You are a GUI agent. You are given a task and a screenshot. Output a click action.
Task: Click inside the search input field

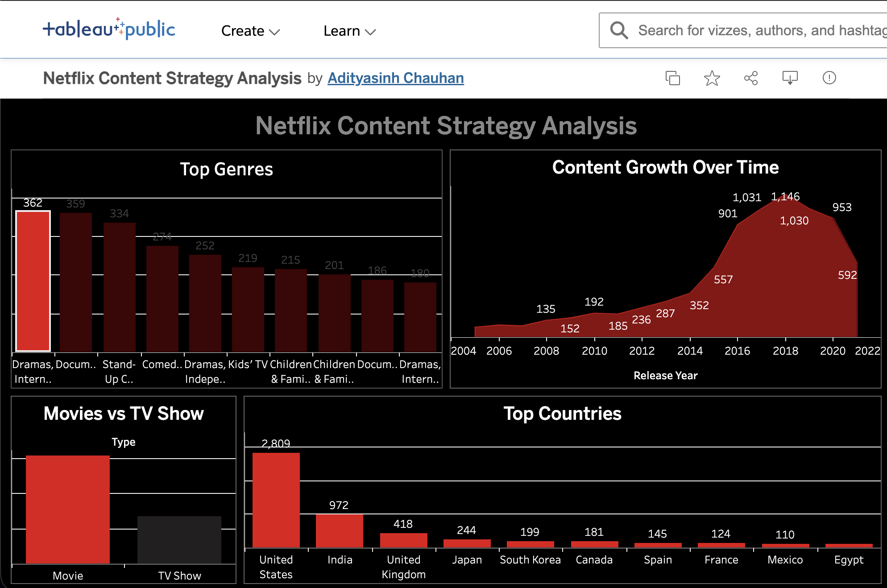[x=736, y=30]
